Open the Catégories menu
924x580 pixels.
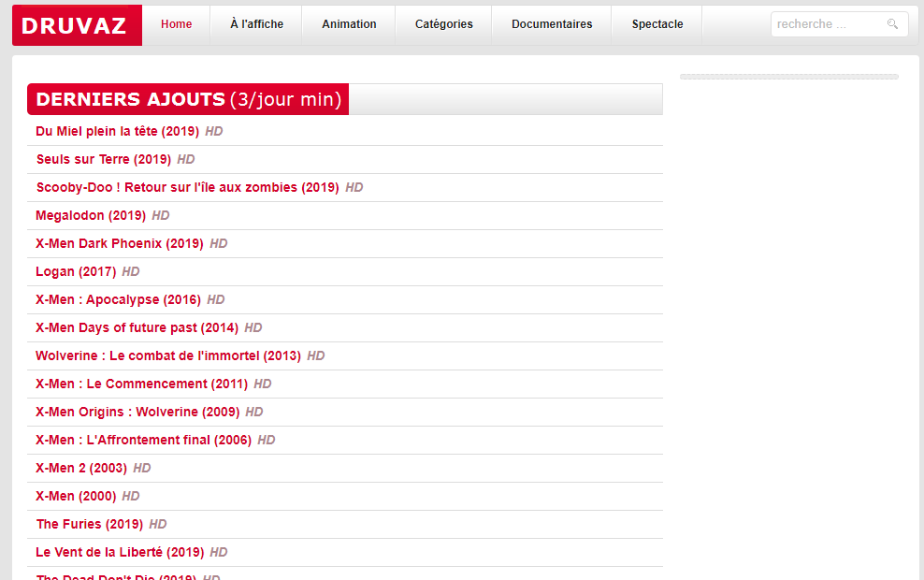pyautogui.click(x=443, y=24)
